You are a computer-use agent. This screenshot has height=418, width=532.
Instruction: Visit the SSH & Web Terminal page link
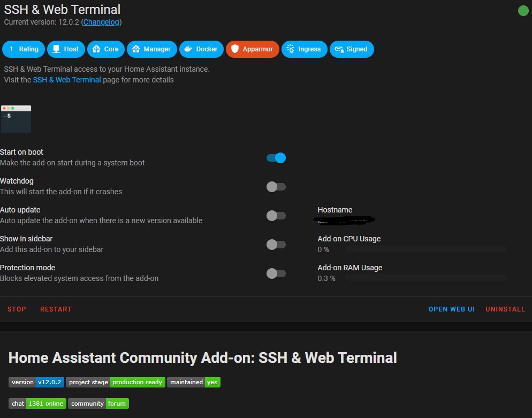[x=66, y=80]
